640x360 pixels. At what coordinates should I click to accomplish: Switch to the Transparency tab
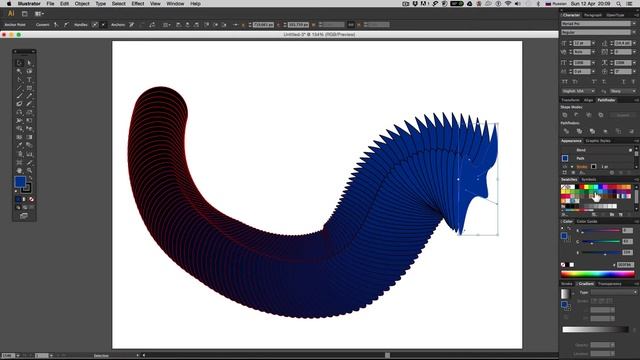pyautogui.click(x=609, y=284)
